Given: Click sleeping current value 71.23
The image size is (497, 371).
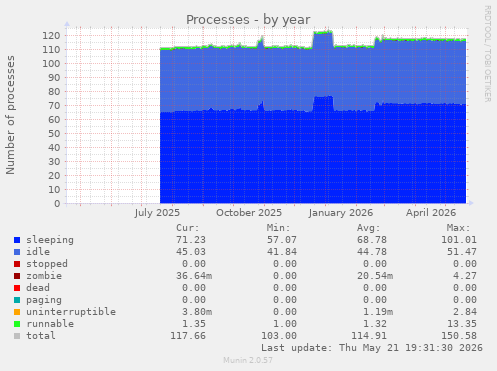Looking at the screenshot, I should [x=191, y=240].
